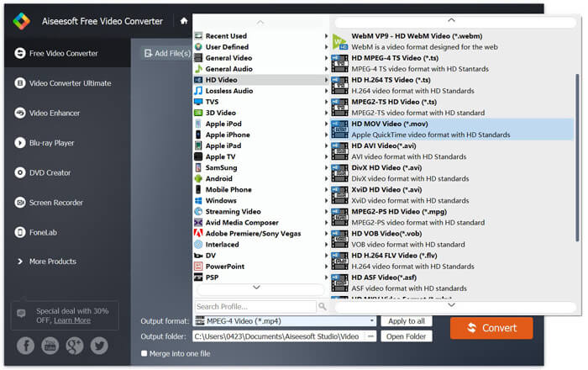The image size is (588, 370).
Task: Click the Add File(s) button
Action: click(168, 53)
